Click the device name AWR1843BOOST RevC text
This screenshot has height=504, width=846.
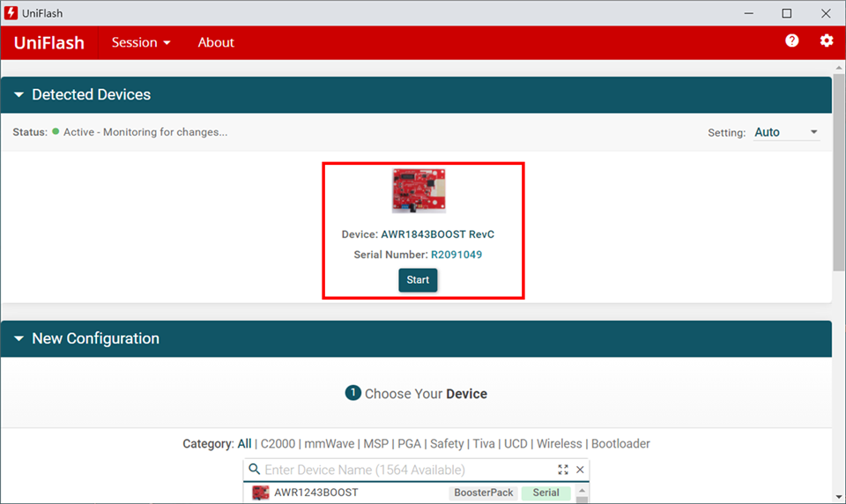(437, 234)
